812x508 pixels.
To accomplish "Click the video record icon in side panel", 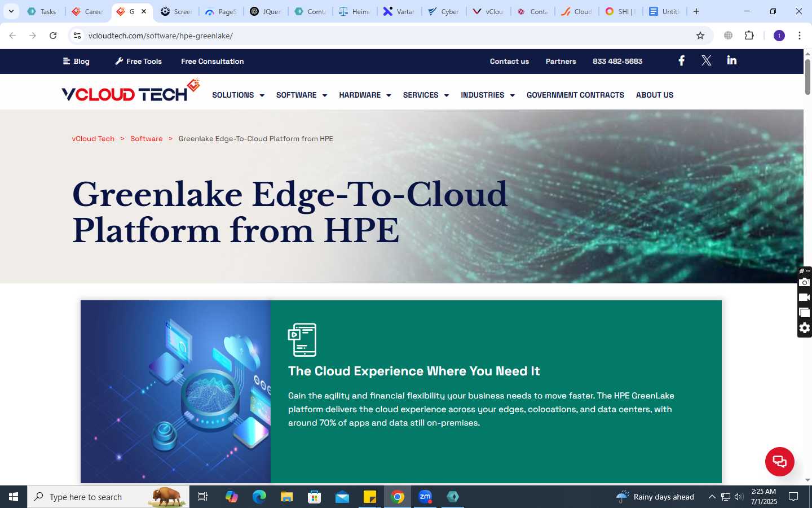I will coord(805,297).
